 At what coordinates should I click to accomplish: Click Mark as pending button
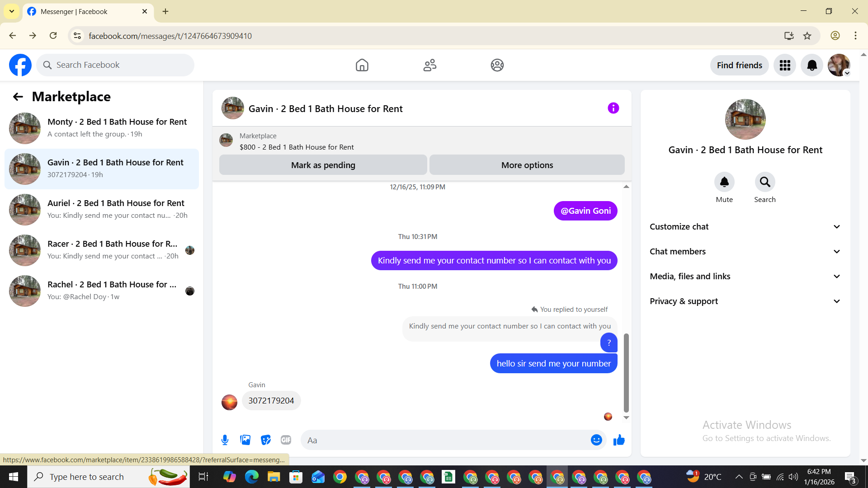[323, 165]
